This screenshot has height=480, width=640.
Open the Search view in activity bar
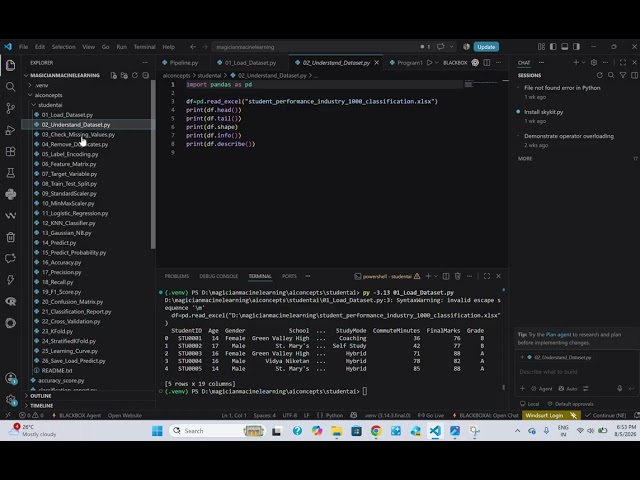tap(11, 87)
